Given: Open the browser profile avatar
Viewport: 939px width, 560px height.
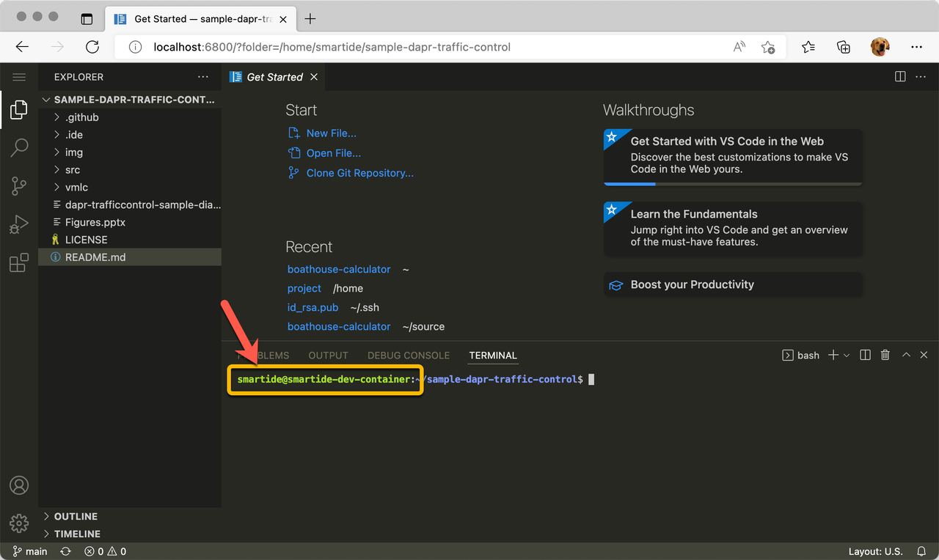Looking at the screenshot, I should [880, 47].
